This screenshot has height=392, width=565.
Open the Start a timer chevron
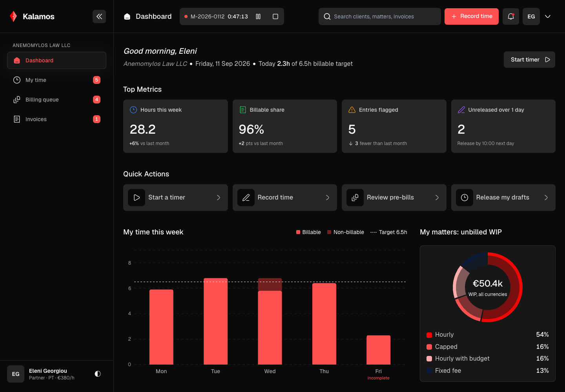point(219,198)
